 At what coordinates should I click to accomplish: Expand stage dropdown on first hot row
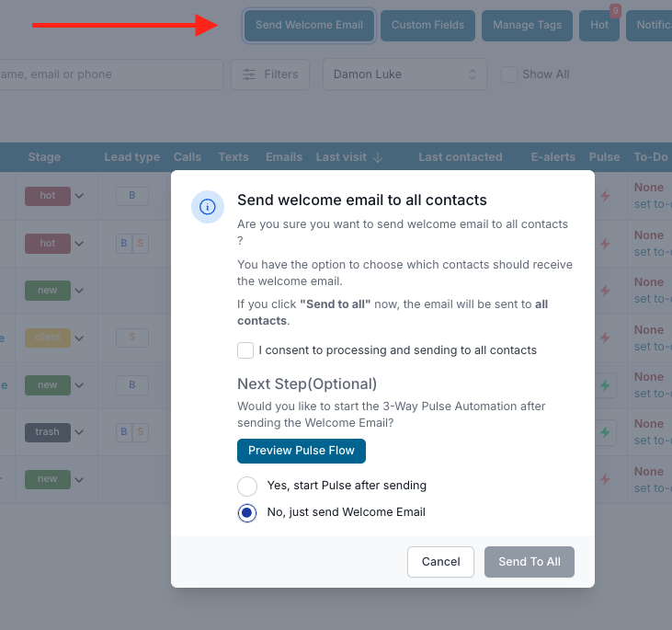tap(79, 196)
